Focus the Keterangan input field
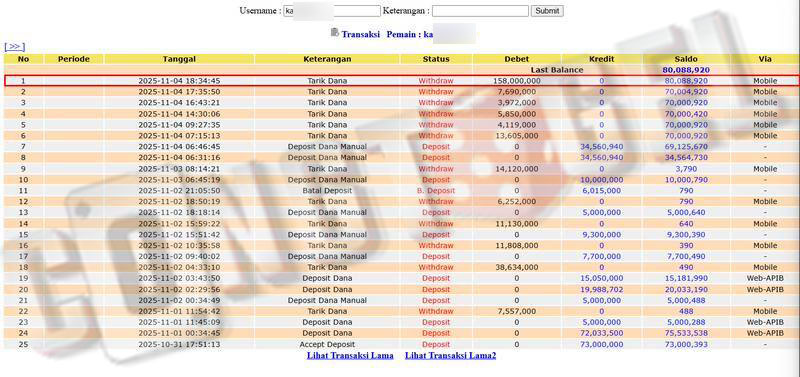The image size is (800, 377). pos(480,11)
